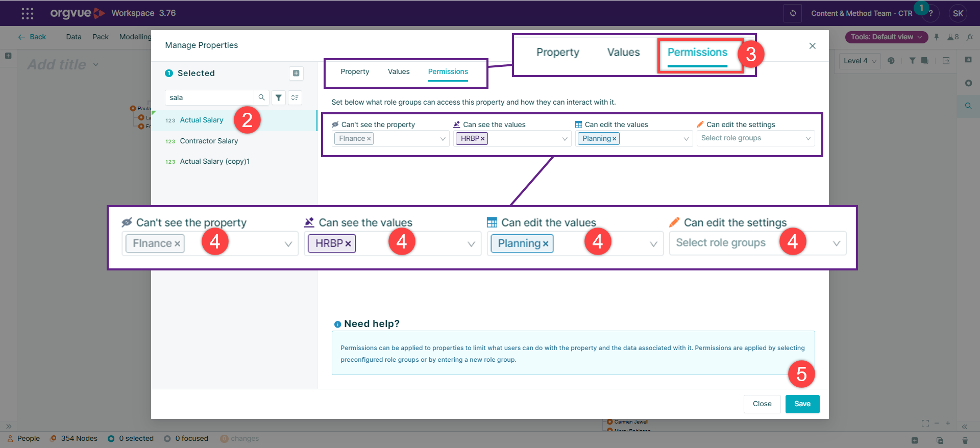The height and width of the screenshot is (448, 980).
Task: Click the zoom-out minus icon
Action: point(937,423)
